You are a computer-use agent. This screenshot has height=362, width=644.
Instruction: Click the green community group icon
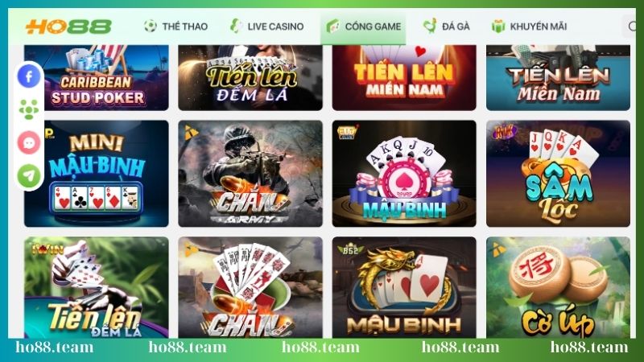pos(29,109)
